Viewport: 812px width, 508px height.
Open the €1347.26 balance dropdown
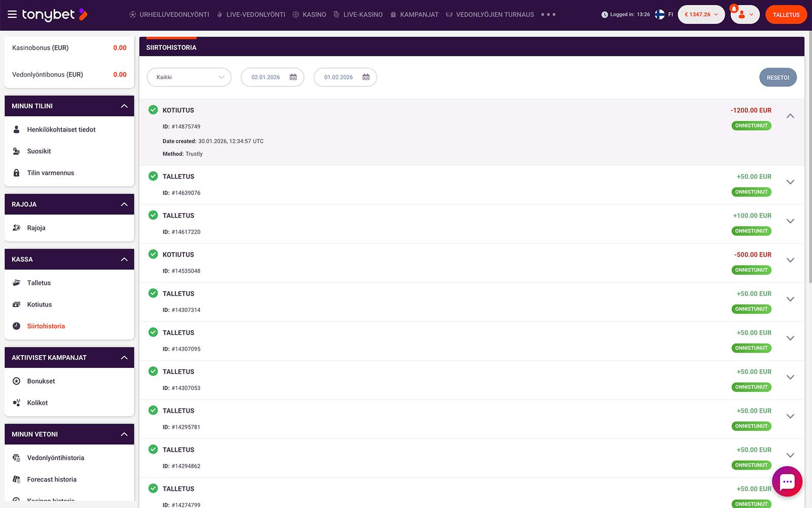tap(701, 15)
